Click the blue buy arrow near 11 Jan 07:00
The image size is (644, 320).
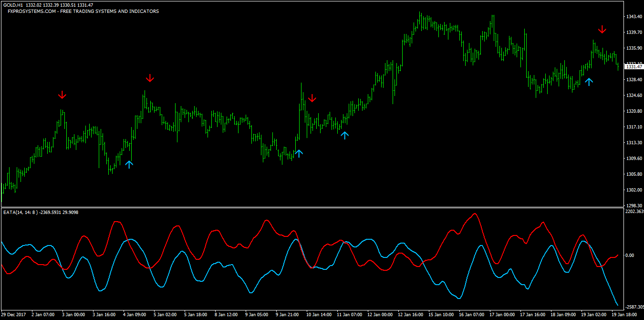coord(344,135)
